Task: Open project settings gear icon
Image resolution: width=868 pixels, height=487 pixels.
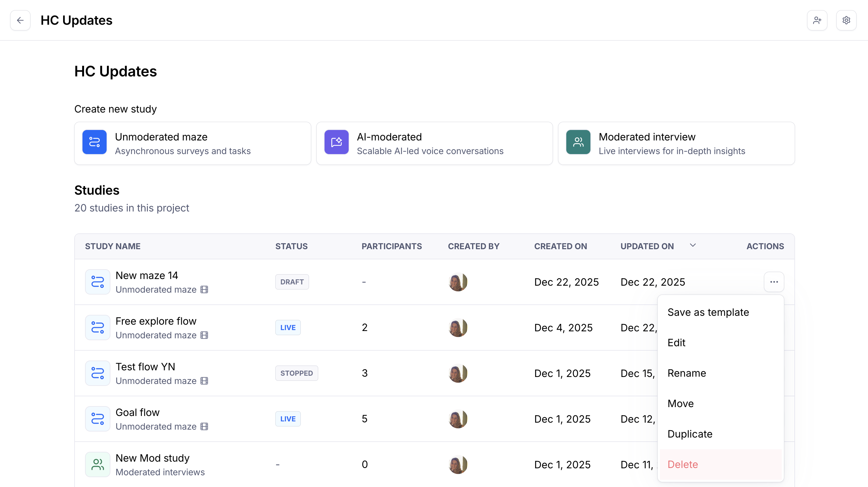Action: click(x=846, y=20)
